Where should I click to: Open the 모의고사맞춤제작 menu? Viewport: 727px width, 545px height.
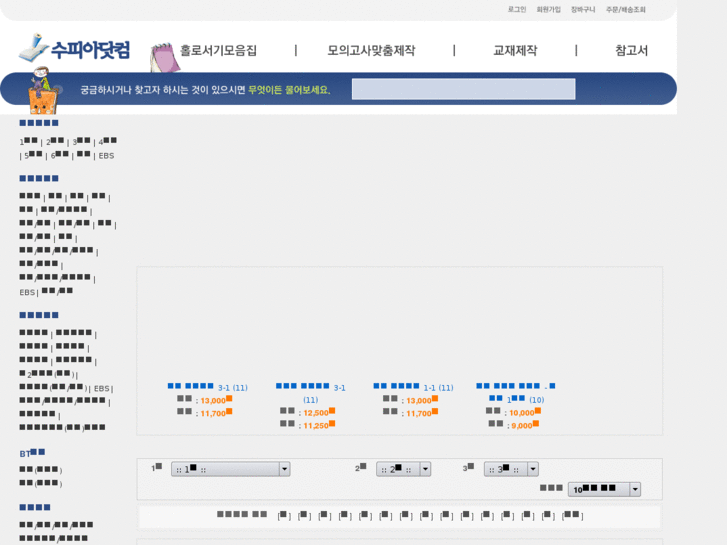[x=371, y=50]
